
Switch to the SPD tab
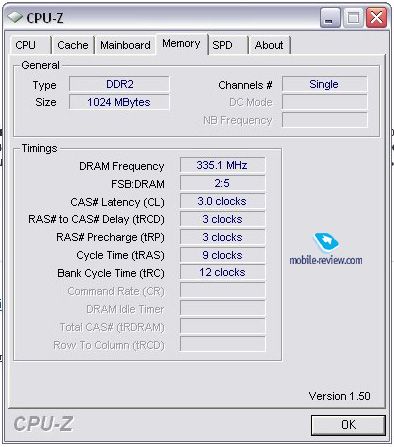point(228,45)
